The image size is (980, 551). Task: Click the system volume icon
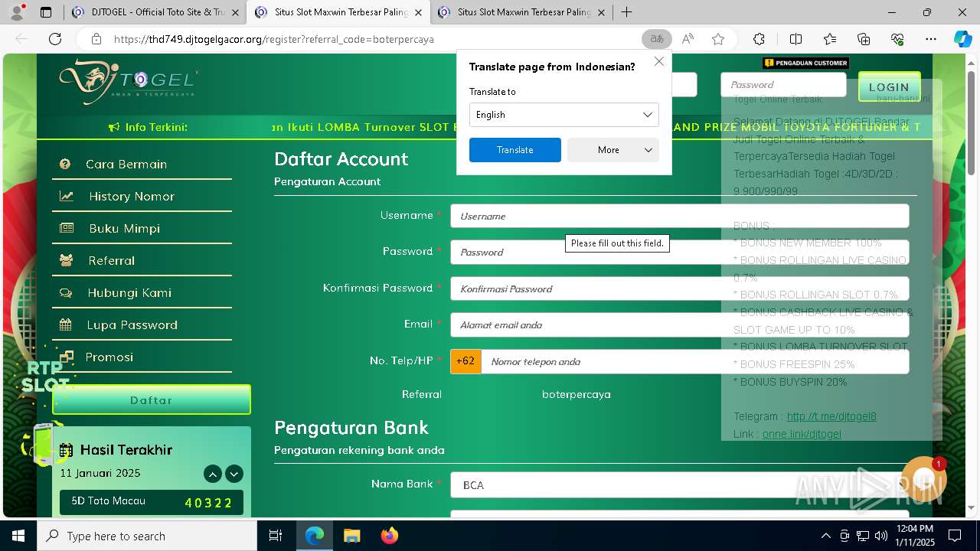click(x=880, y=536)
